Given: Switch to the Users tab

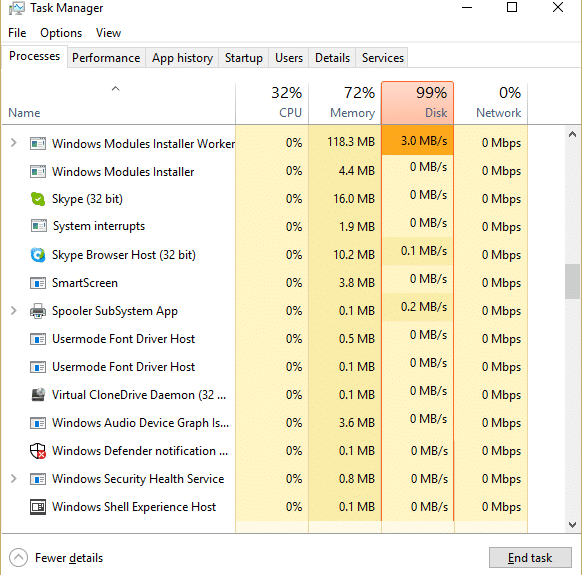Looking at the screenshot, I should tap(289, 58).
